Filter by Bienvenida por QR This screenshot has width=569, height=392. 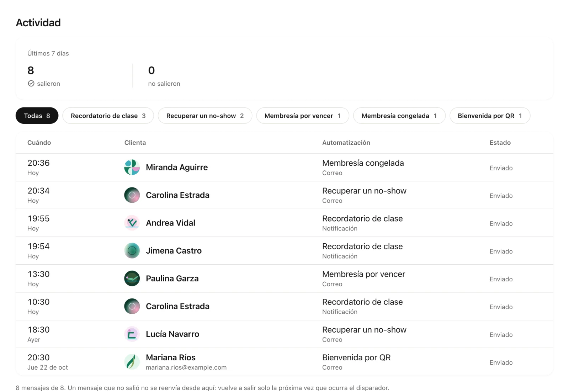click(x=490, y=116)
